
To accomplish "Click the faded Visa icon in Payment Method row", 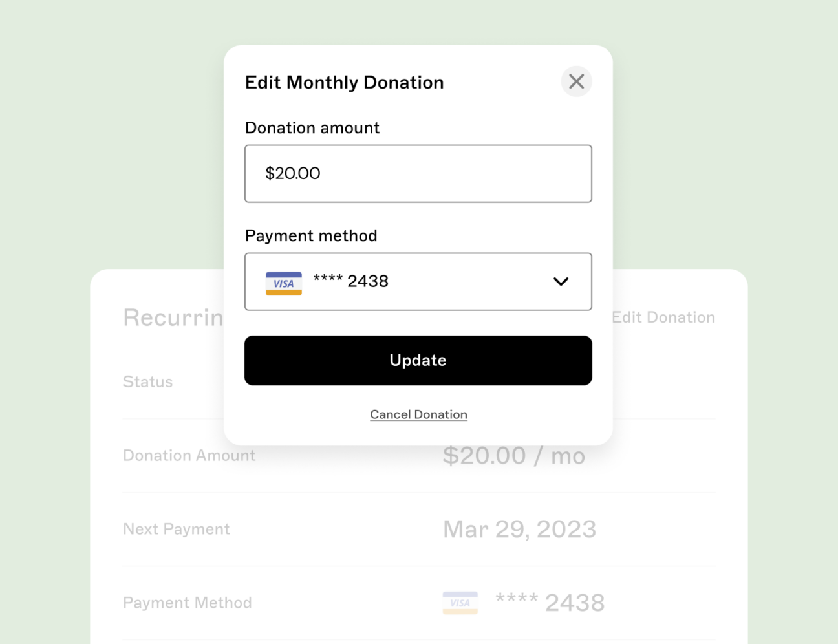I will (x=460, y=602).
